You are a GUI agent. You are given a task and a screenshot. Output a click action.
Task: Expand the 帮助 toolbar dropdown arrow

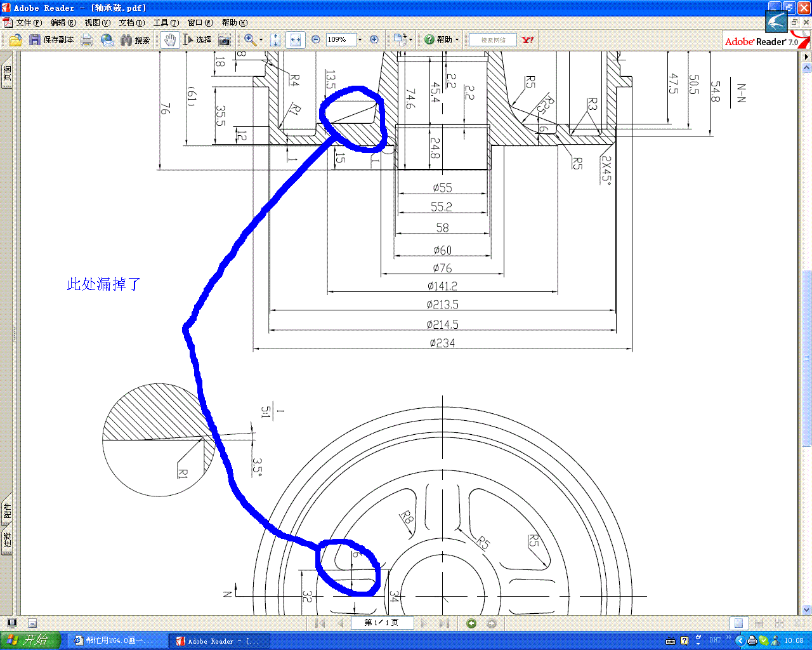(x=457, y=40)
